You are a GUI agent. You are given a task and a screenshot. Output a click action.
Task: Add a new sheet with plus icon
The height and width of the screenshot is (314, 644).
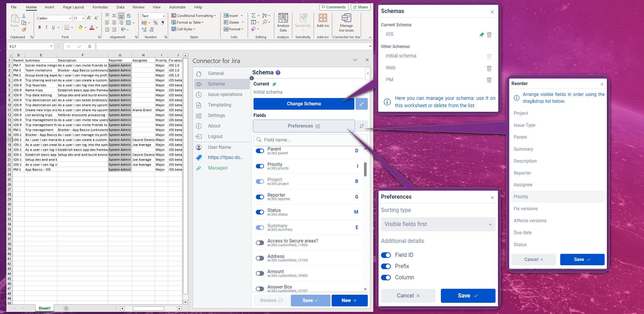coord(66,308)
